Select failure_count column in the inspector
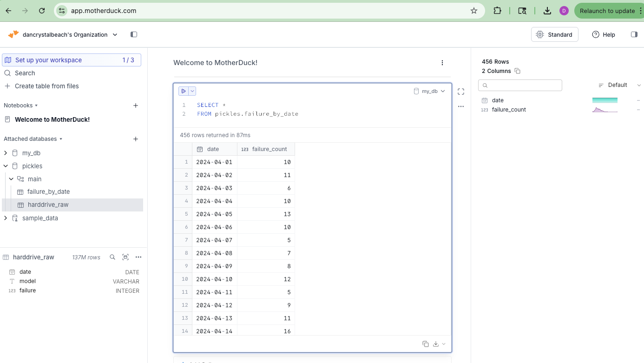The image size is (644, 363). [x=508, y=110]
